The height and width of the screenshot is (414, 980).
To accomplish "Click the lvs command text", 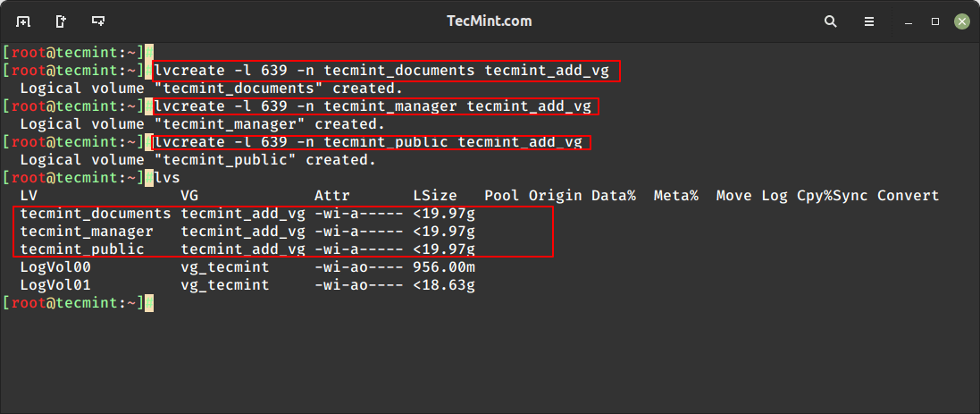I will [167, 178].
